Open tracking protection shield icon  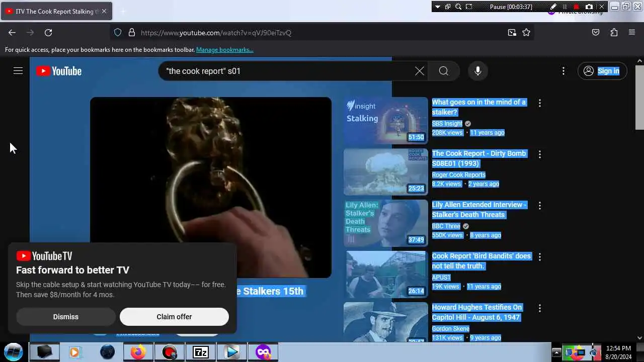[x=118, y=33]
